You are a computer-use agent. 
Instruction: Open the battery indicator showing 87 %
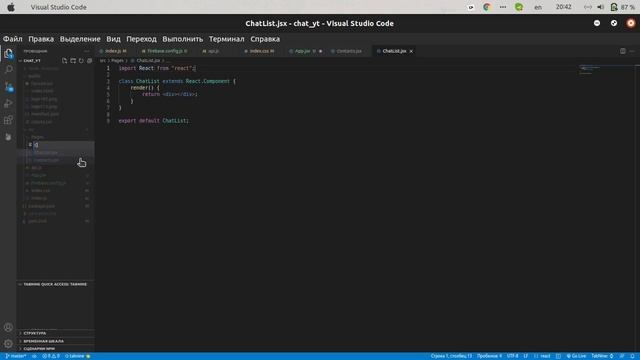623,7
